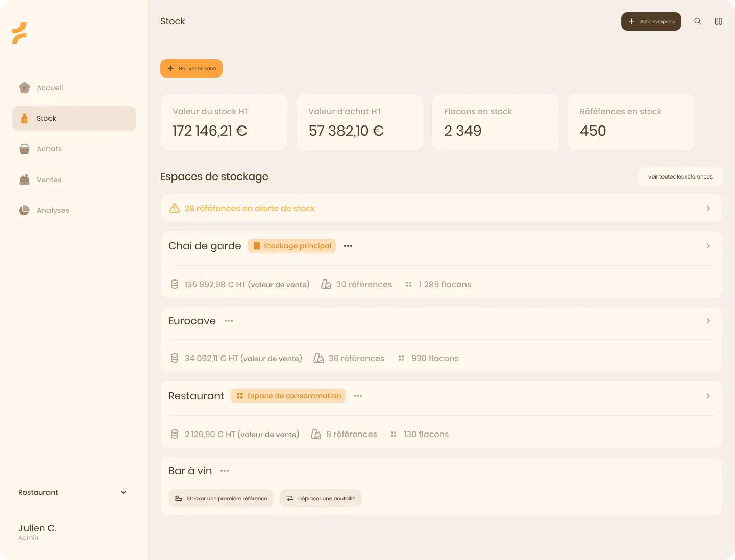Expand Chai de garde with right chevron
The image size is (735, 560).
point(708,246)
